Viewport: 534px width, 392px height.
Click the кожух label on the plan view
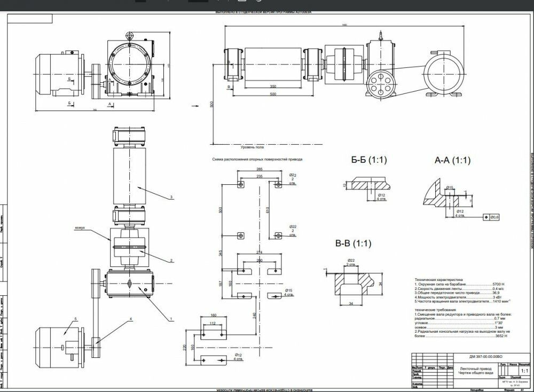(x=80, y=227)
